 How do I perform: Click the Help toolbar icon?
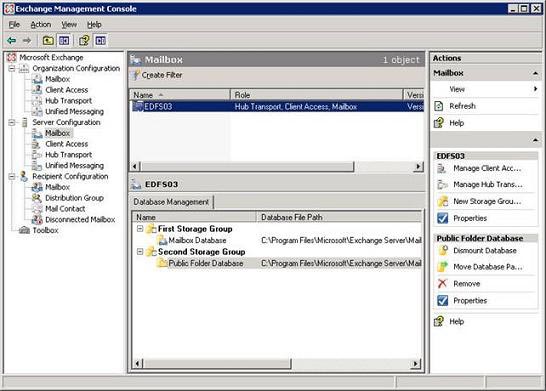click(84, 41)
